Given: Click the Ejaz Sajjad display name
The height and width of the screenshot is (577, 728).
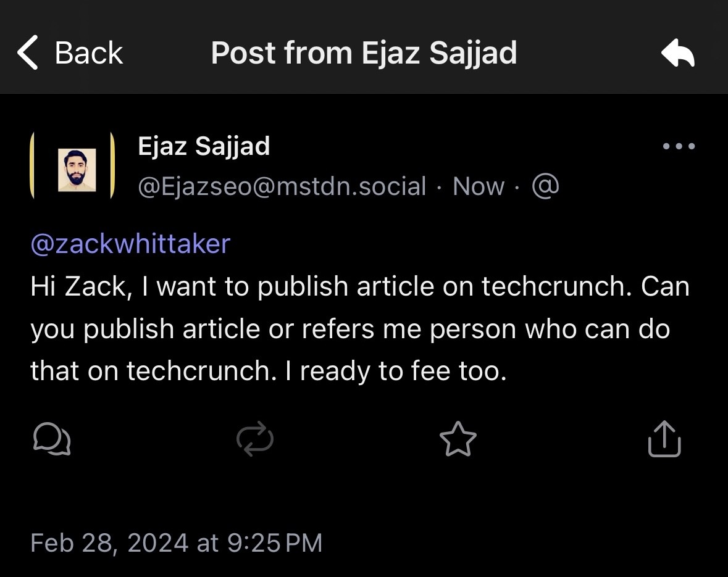Looking at the screenshot, I should [x=204, y=147].
